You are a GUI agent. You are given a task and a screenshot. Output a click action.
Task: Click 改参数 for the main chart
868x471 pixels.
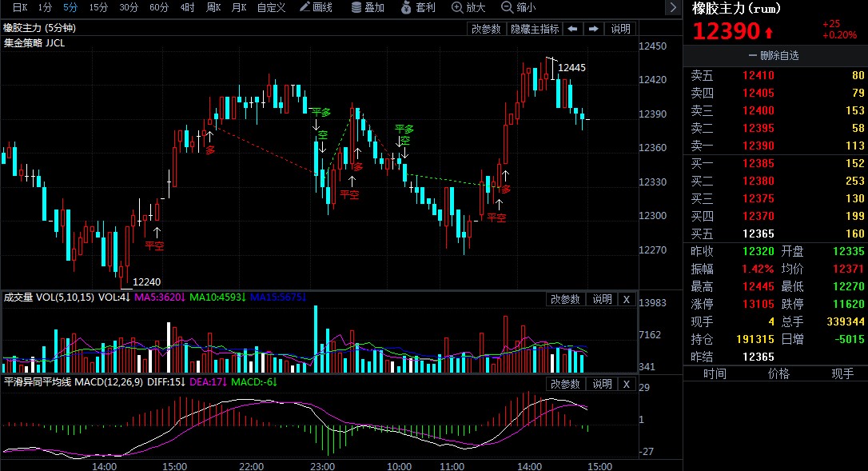[486, 29]
